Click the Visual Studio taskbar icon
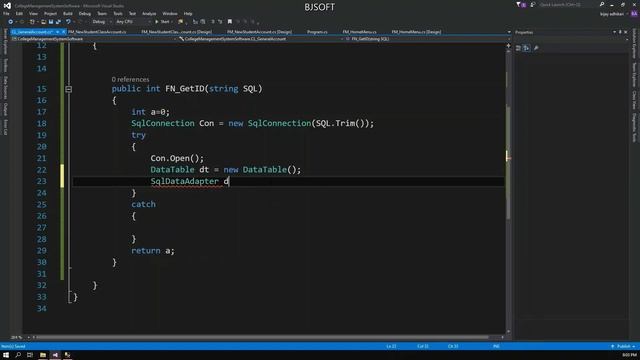 (x=55, y=355)
